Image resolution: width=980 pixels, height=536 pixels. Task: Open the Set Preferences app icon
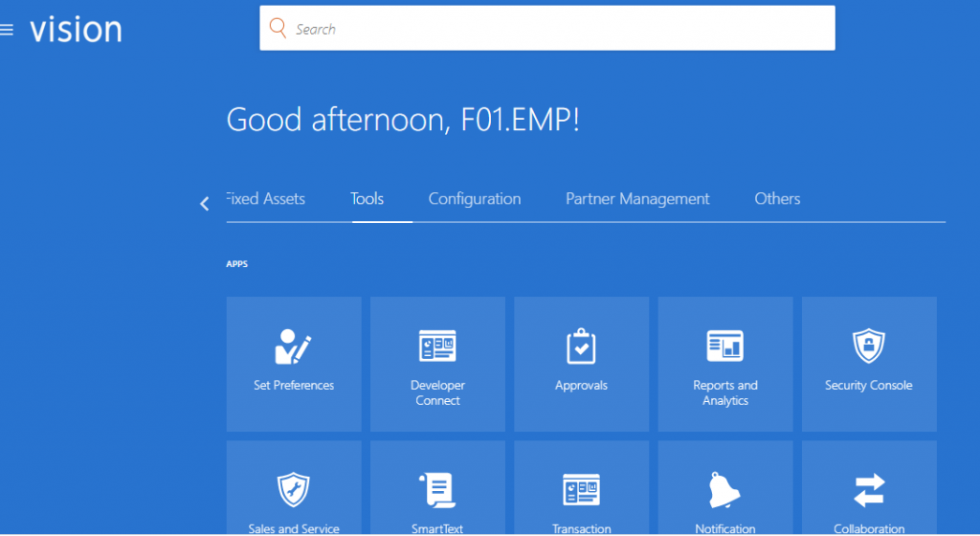[294, 346]
